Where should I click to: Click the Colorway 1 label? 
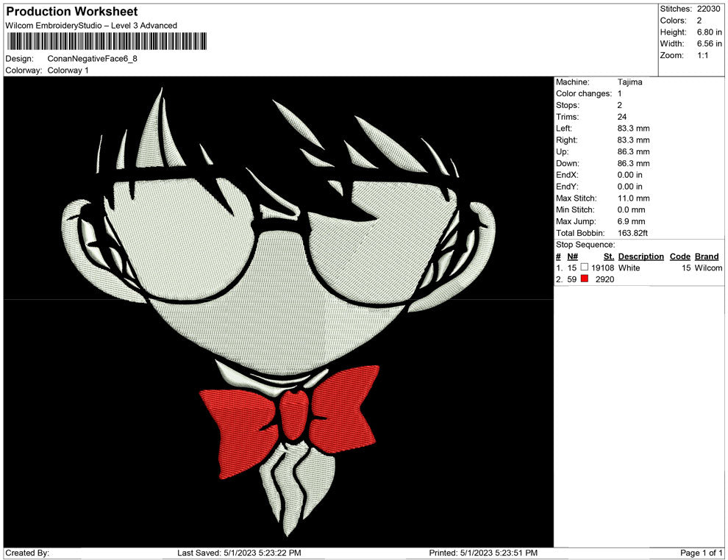pyautogui.click(x=68, y=71)
